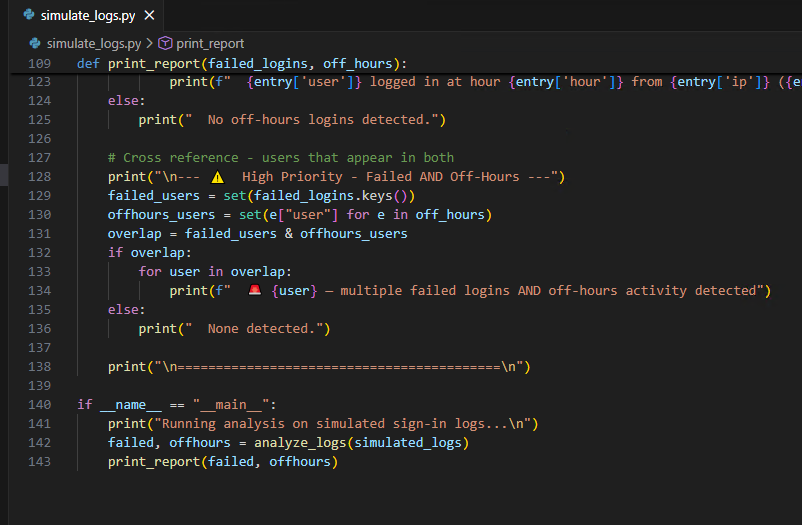Screen dimensions: 802x525
Task: Click print_report(failed, offhours) on line 143
Action: tap(222, 462)
